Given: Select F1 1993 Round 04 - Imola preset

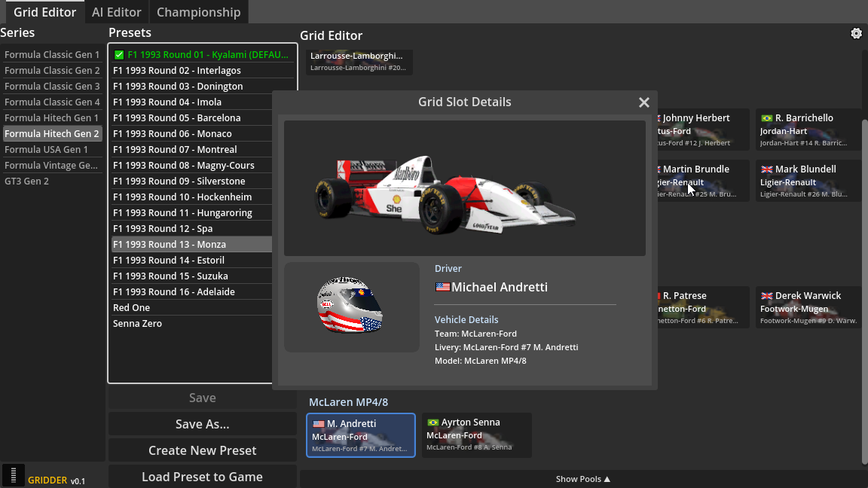Looking at the screenshot, I should (x=191, y=102).
